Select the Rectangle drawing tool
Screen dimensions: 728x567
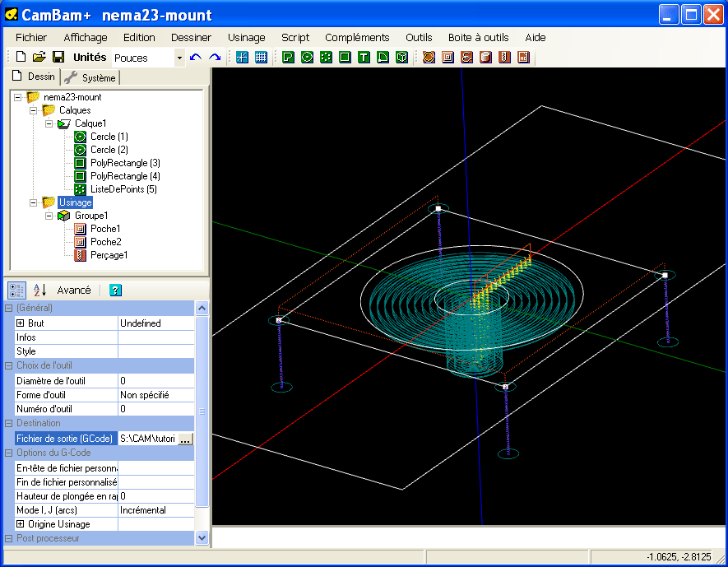point(345,57)
